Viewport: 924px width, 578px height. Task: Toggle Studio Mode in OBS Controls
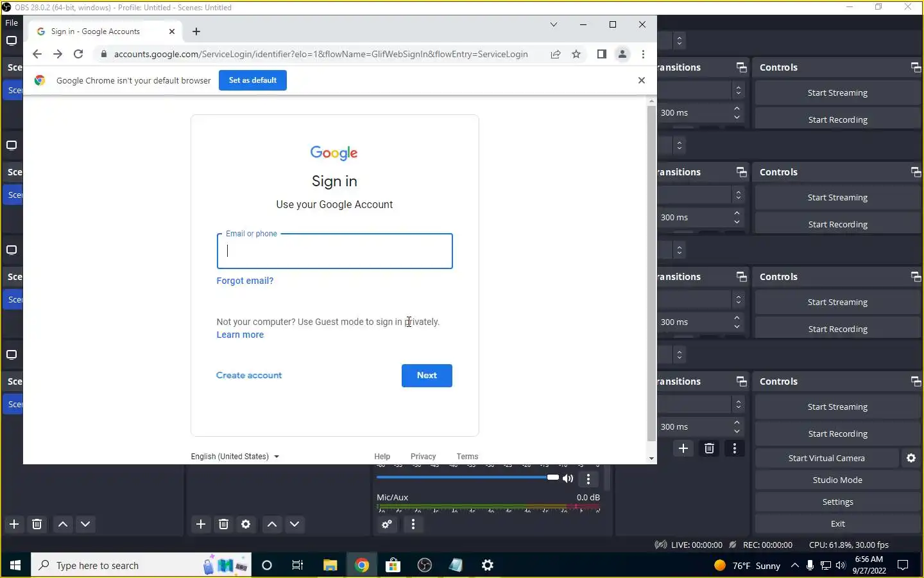coord(837,480)
